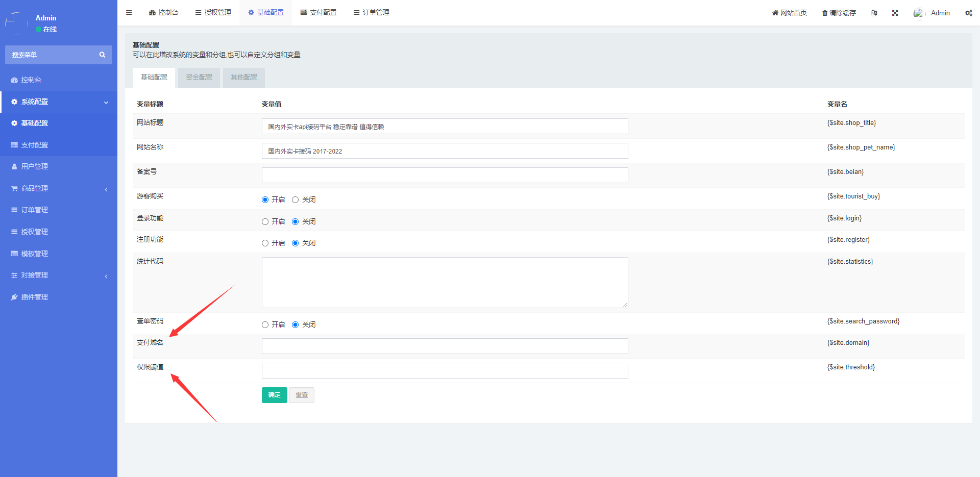Open the fullscreen toggle icon
This screenshot has width=980, height=477.
coord(895,13)
